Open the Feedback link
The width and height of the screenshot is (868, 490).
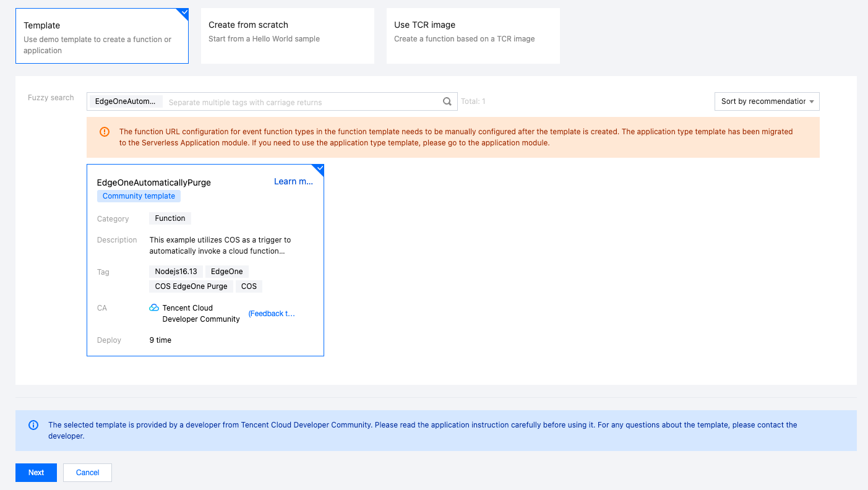point(272,314)
